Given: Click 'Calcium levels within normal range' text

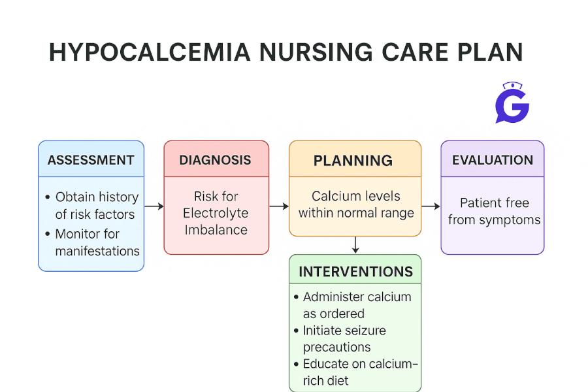Looking at the screenshot, I should (356, 204).
